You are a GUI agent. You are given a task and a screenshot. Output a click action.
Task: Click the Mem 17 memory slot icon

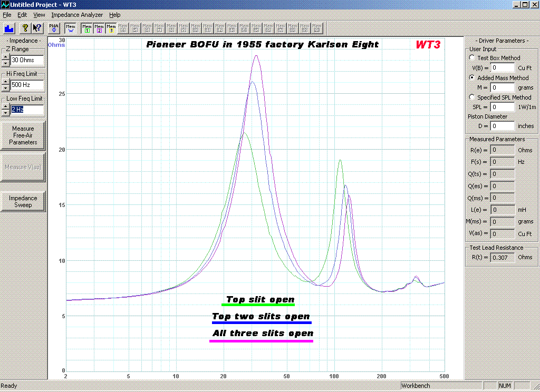click(x=281, y=28)
